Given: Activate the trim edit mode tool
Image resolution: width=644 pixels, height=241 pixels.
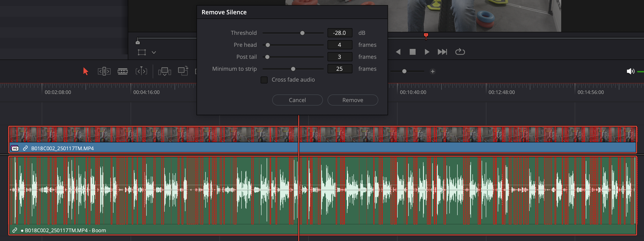Looking at the screenshot, I should pyautogui.click(x=104, y=72).
